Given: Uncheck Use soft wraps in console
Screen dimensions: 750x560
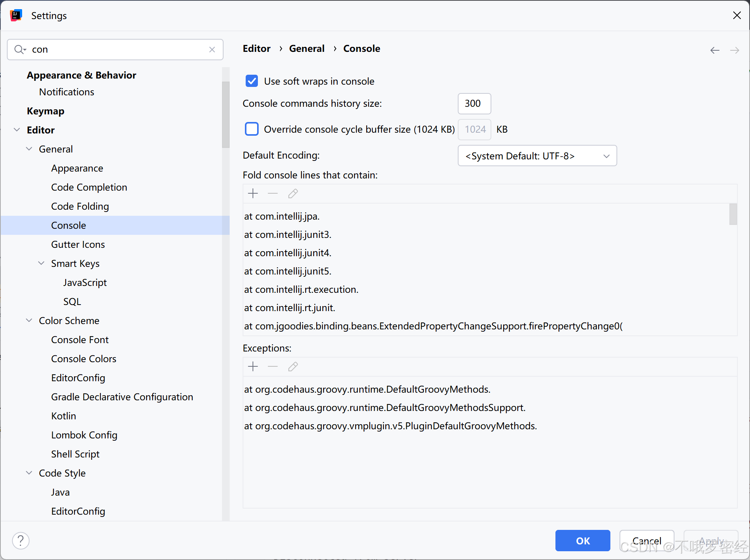Looking at the screenshot, I should coord(252,81).
